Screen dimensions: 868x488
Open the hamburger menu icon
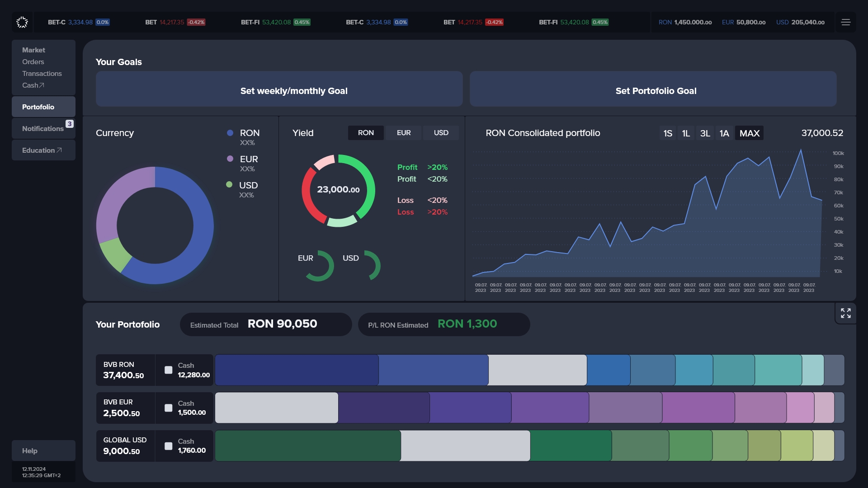coord(845,22)
